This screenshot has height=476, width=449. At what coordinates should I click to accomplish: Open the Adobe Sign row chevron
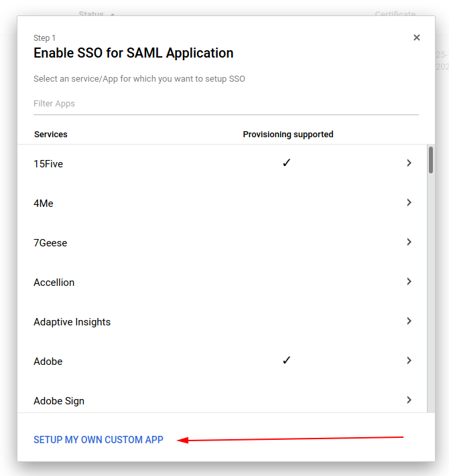(409, 400)
